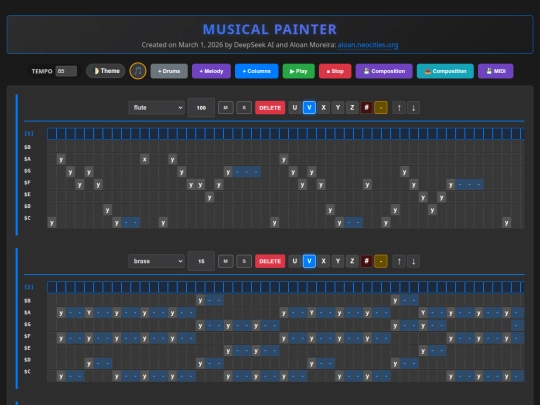
Task: Click the $D row label in flute track
Action: (x=28, y=206)
